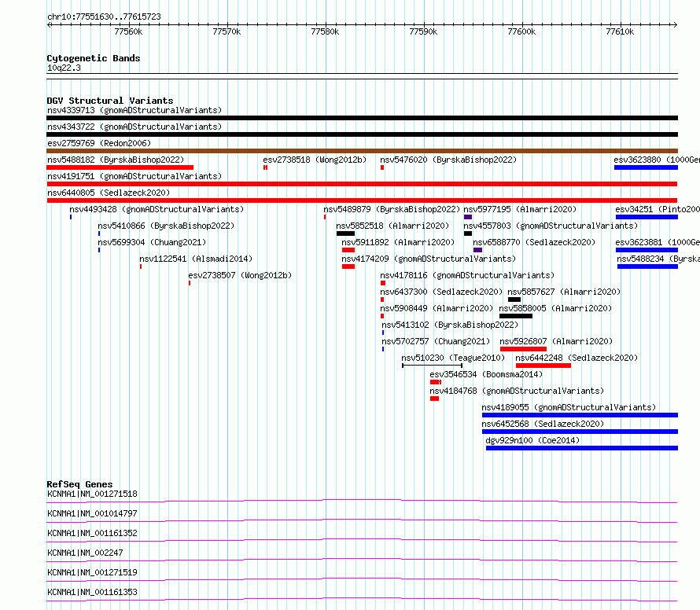
Task: Click nsv4189055 gnomAD variant label
Action: (569, 407)
